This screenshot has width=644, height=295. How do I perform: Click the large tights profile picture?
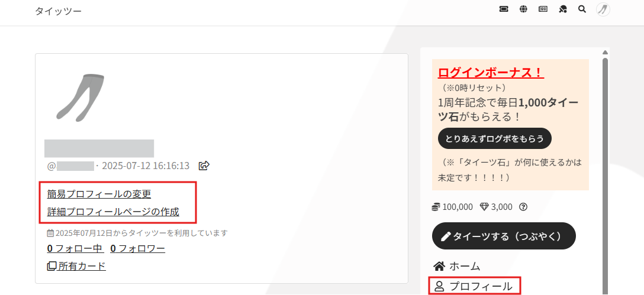pyautogui.click(x=80, y=97)
